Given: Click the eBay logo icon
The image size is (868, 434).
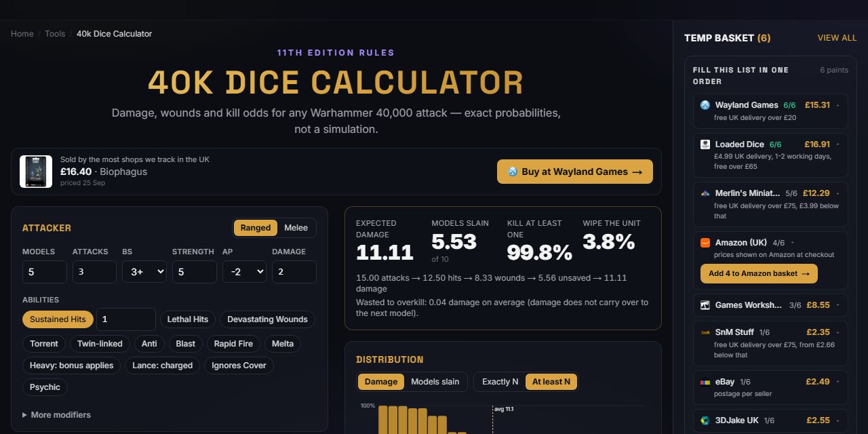Looking at the screenshot, I should coord(705,382).
